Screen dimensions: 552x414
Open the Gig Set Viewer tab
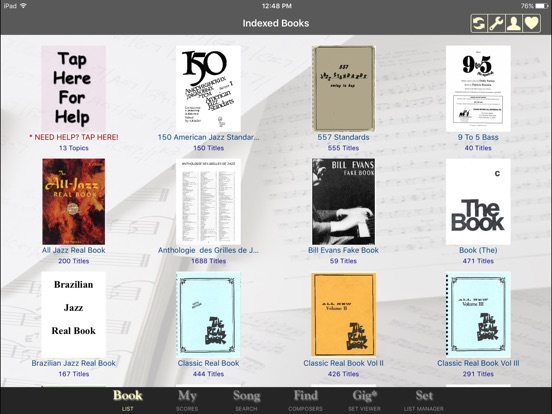pos(364,400)
